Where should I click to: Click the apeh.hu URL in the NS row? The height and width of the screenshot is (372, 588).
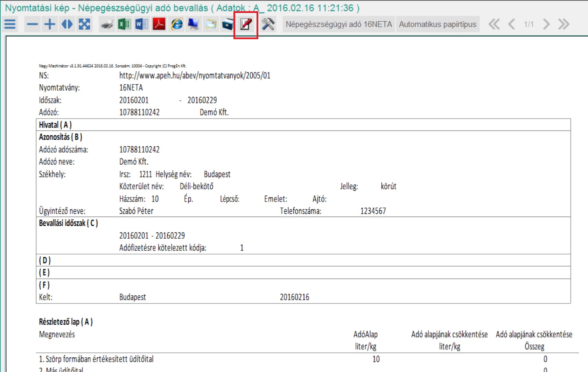[195, 76]
